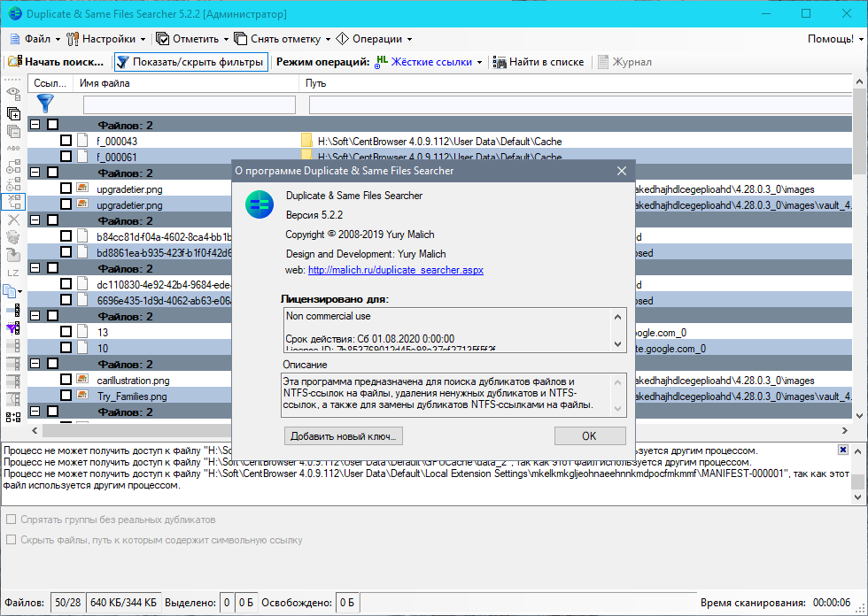Collapse the group containing f_000043
868x616 pixels.
point(35,125)
